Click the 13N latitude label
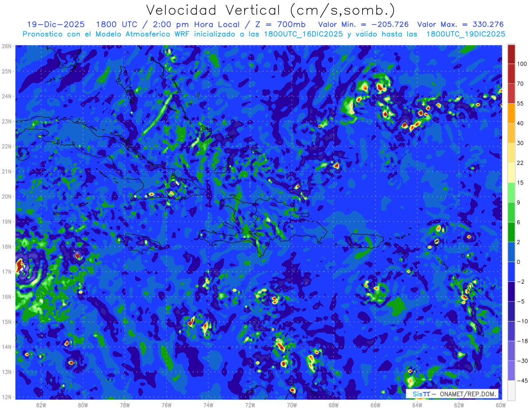This screenshot has height=411, width=532. pyautogui.click(x=7, y=372)
